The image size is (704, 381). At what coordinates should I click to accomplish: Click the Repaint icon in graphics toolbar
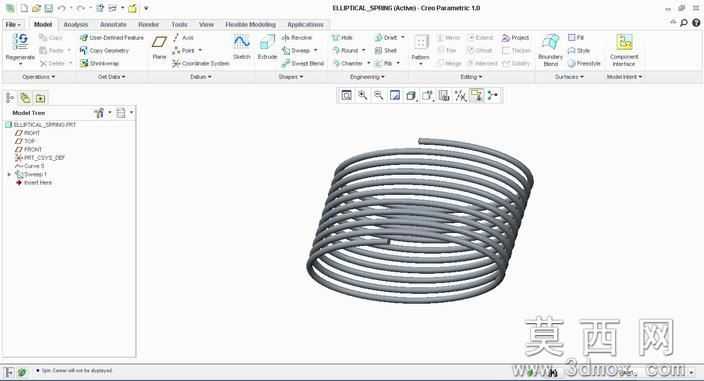click(395, 95)
